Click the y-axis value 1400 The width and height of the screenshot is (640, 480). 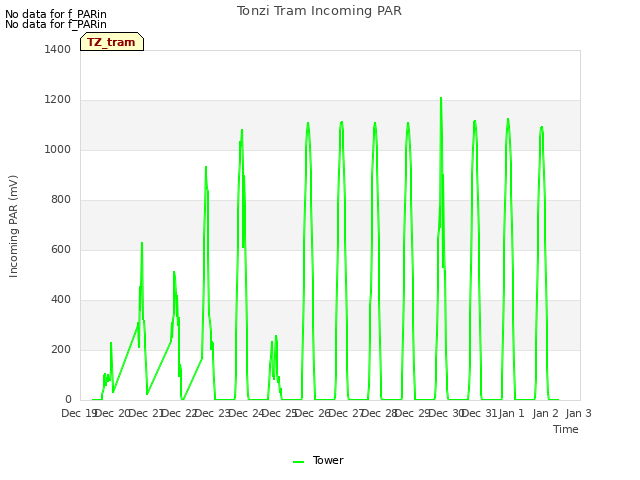click(58, 49)
